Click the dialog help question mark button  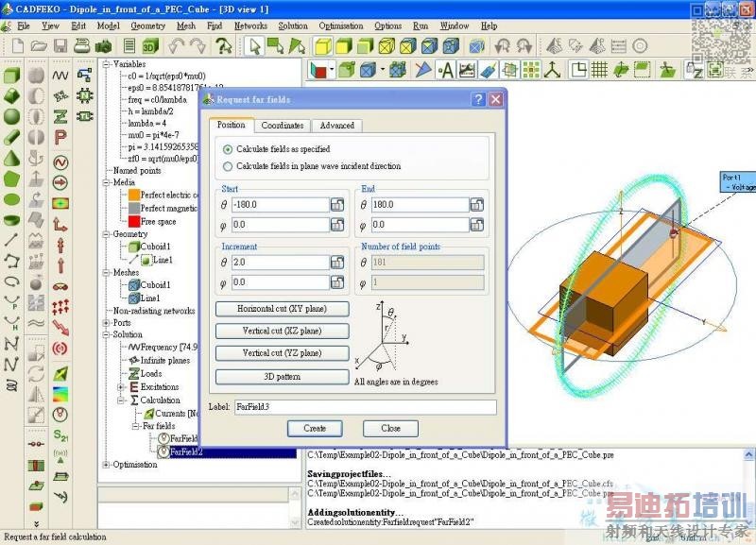click(x=478, y=100)
